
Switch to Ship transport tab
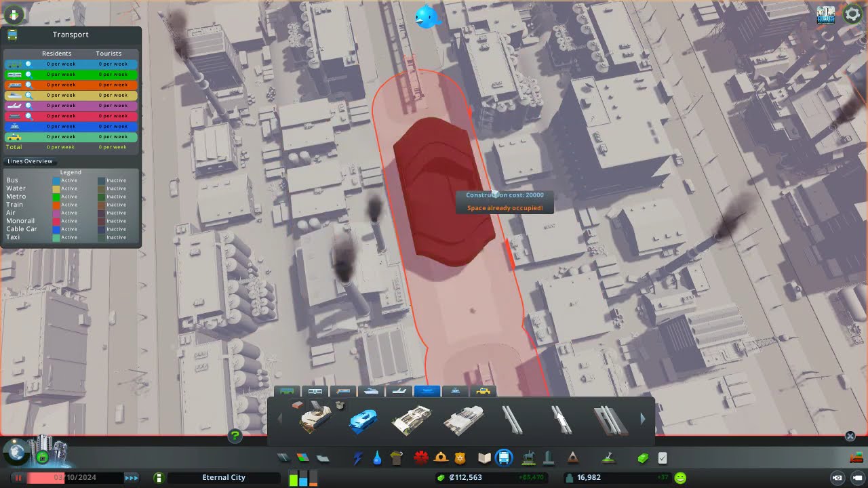tap(371, 391)
